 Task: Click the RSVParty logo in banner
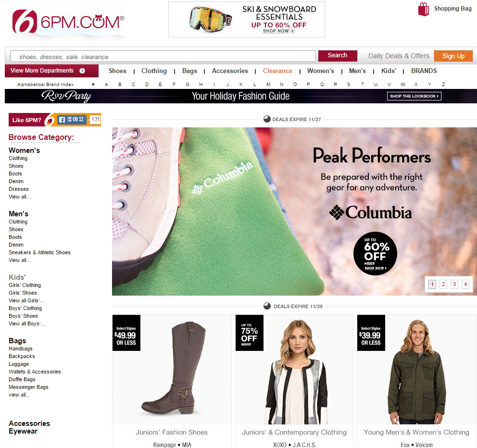(x=66, y=96)
